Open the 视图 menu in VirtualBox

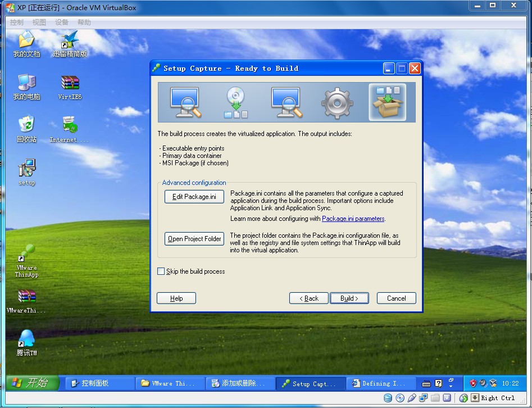point(39,22)
